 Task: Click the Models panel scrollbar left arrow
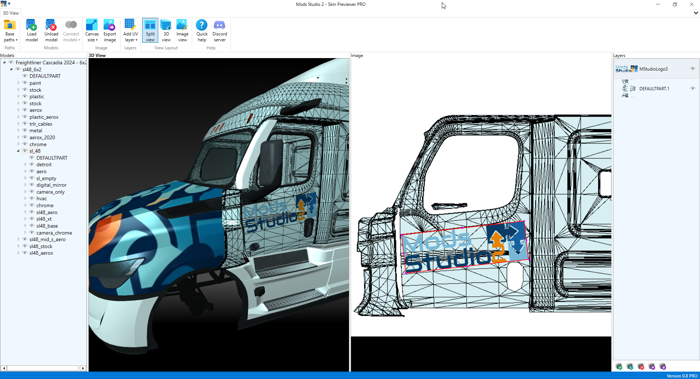coord(4,368)
